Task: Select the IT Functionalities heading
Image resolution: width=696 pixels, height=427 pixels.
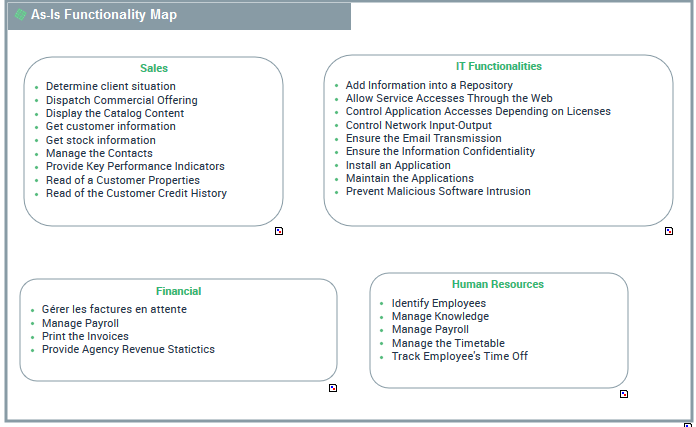Action: [498, 66]
